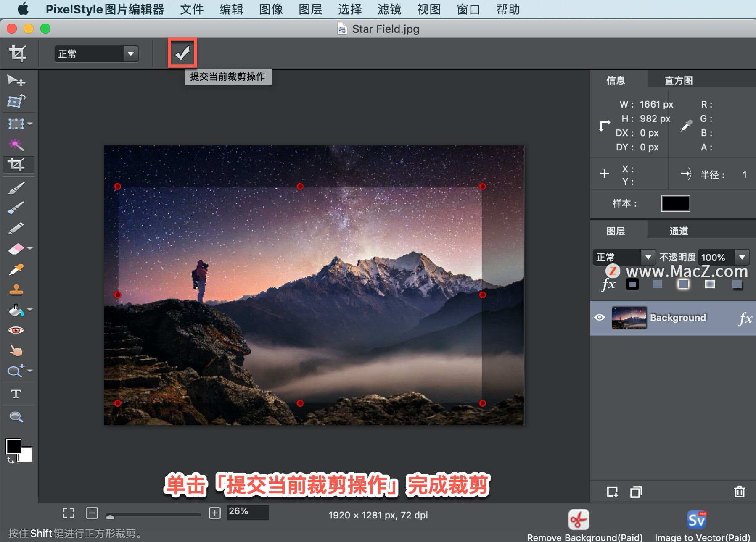Choose the Eyedropper tool
756x542 pixels.
(16, 269)
